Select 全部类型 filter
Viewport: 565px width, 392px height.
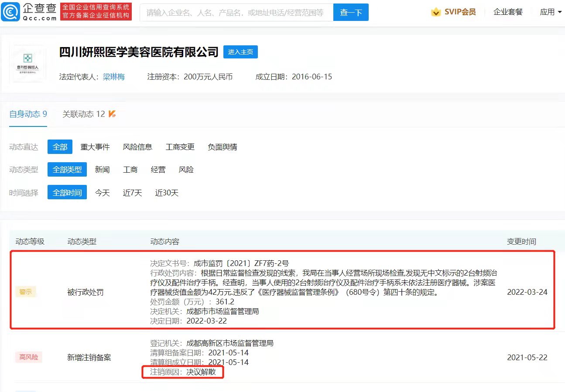(67, 170)
